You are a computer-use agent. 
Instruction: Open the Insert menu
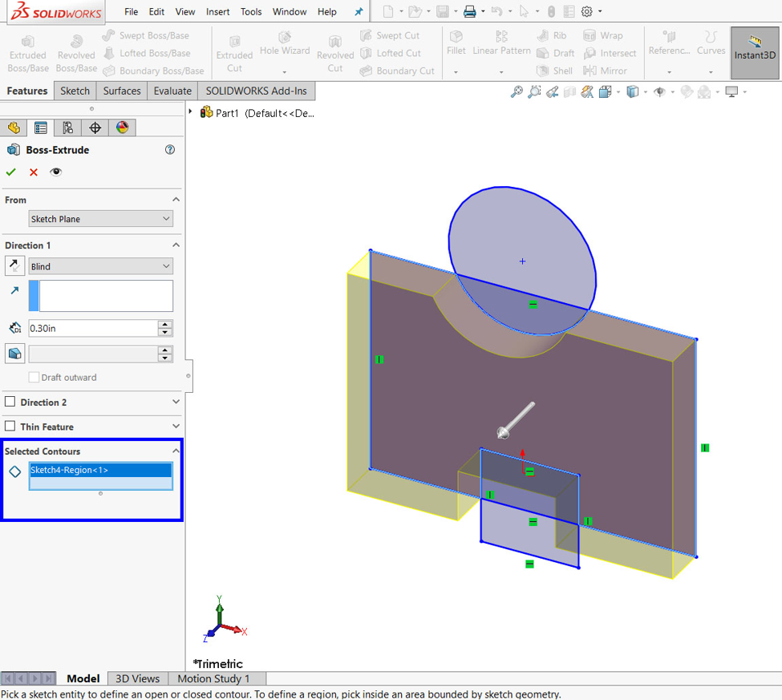pyautogui.click(x=217, y=12)
